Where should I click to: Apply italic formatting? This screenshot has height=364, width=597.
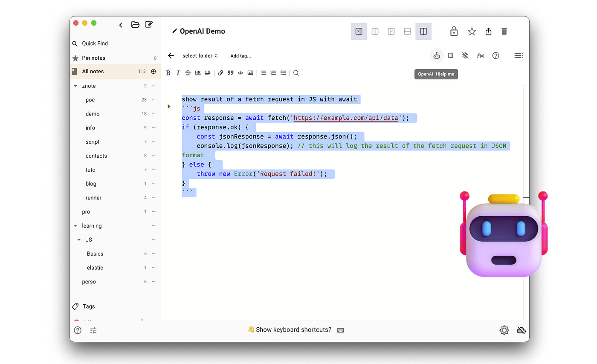tap(178, 73)
